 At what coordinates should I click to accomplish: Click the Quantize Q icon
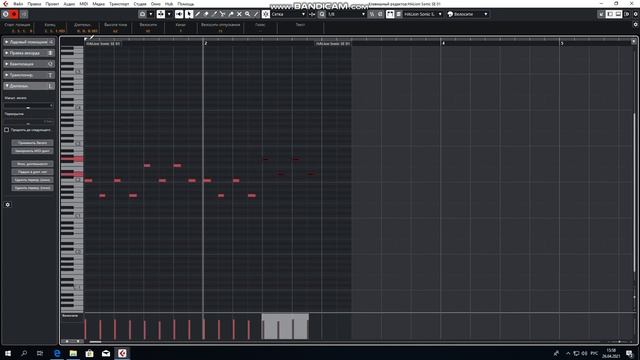[322, 14]
